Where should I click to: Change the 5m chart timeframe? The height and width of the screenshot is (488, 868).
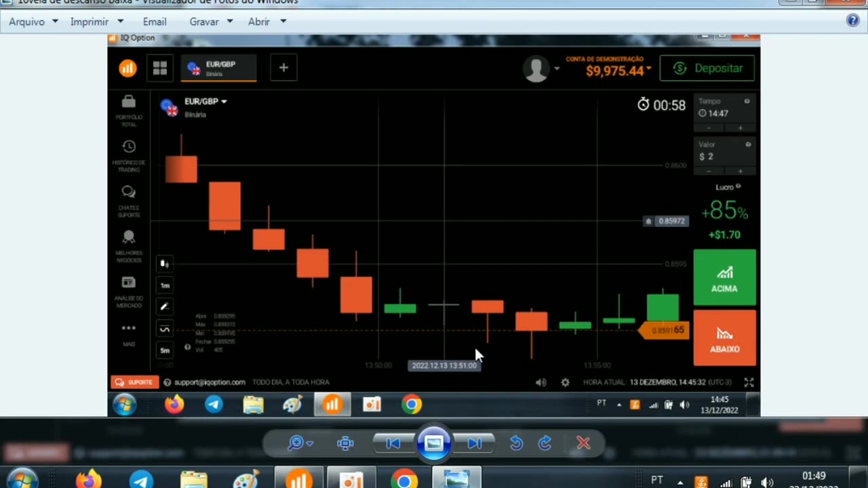point(164,350)
